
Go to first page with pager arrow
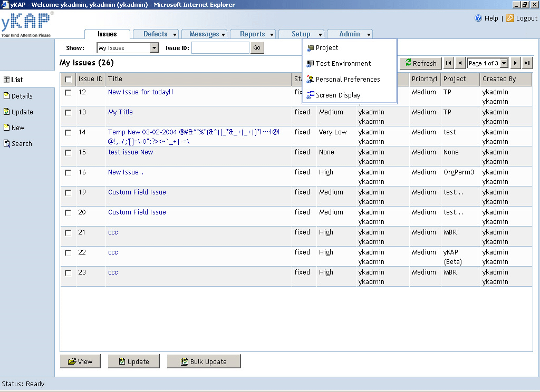point(448,63)
